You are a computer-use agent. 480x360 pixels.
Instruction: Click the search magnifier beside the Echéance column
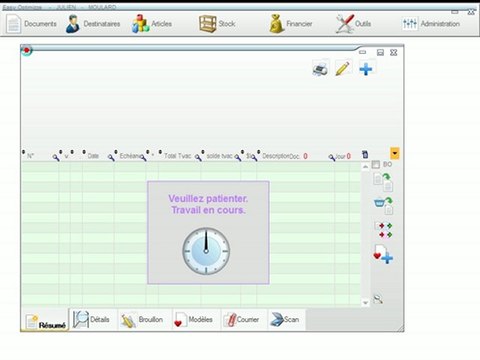tap(143, 157)
